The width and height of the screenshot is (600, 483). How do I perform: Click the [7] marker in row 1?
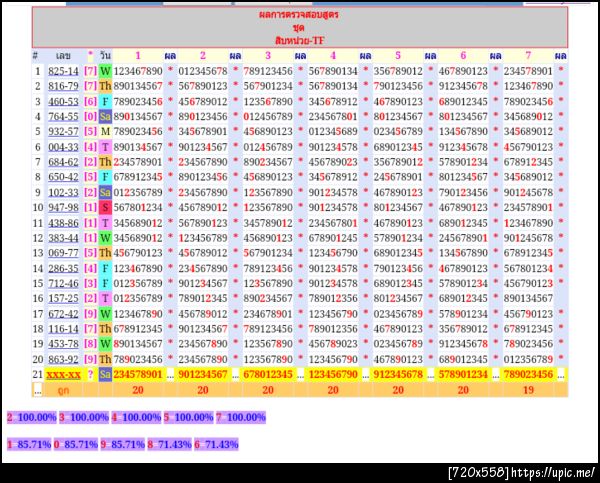click(90, 71)
